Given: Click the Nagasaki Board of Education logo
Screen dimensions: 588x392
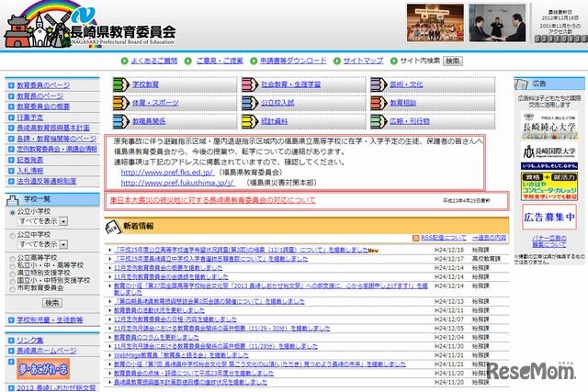Looking at the screenshot, I should (x=89, y=25).
